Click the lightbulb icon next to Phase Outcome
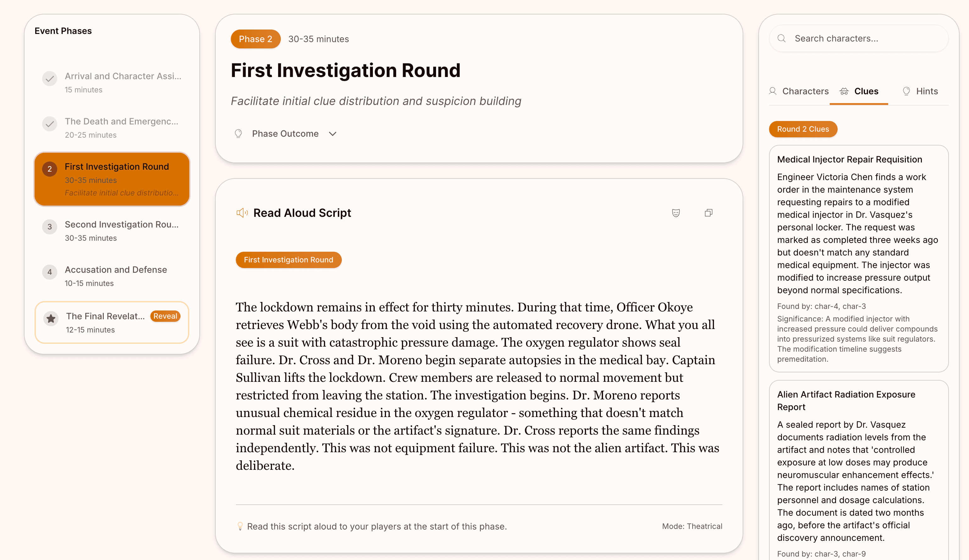Screen dimensions: 969x560 [238, 134]
